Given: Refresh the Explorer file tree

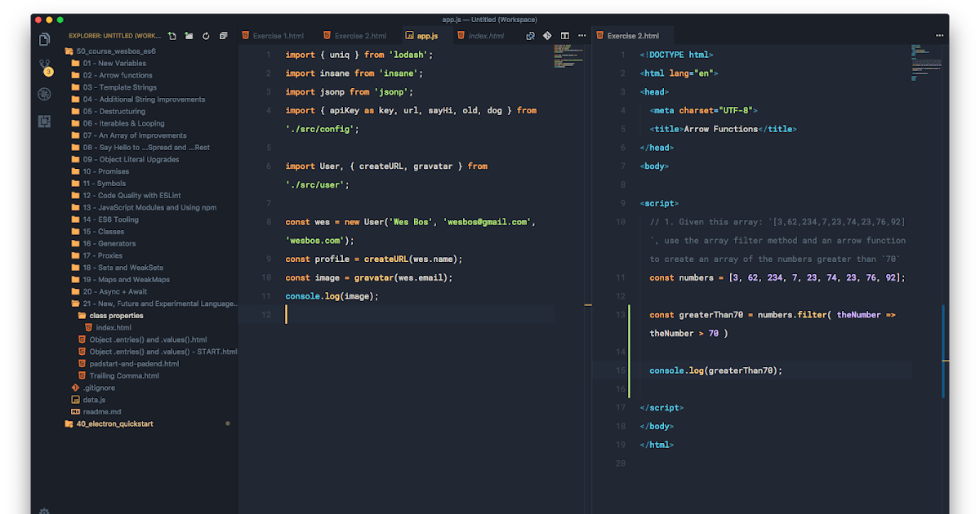Looking at the screenshot, I should [x=206, y=35].
